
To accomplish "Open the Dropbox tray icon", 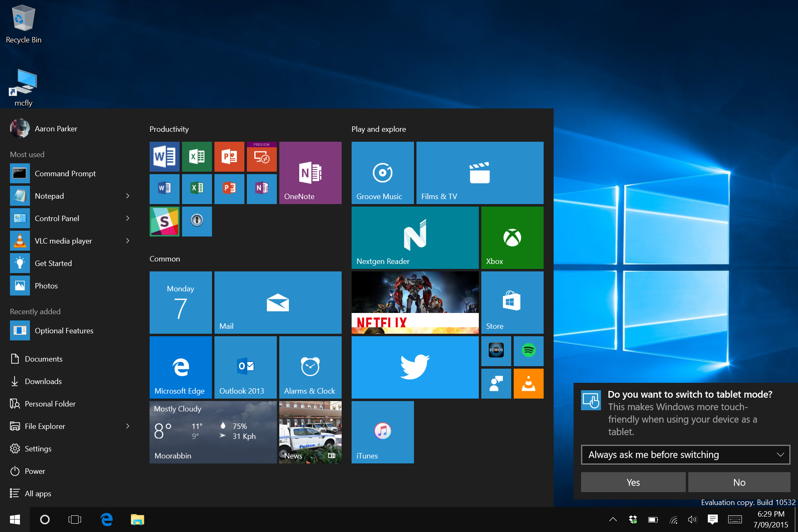I will [x=633, y=520].
